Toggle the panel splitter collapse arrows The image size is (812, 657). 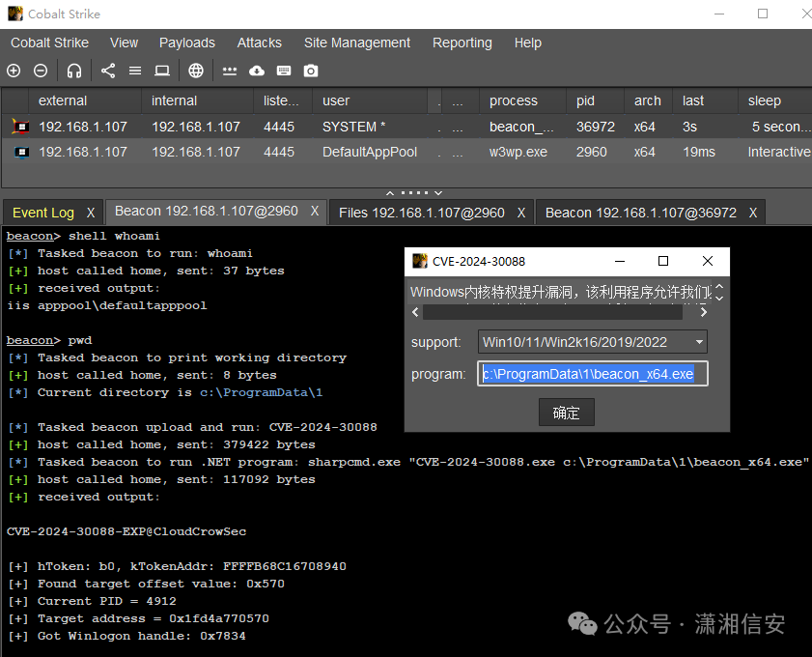pos(414,192)
